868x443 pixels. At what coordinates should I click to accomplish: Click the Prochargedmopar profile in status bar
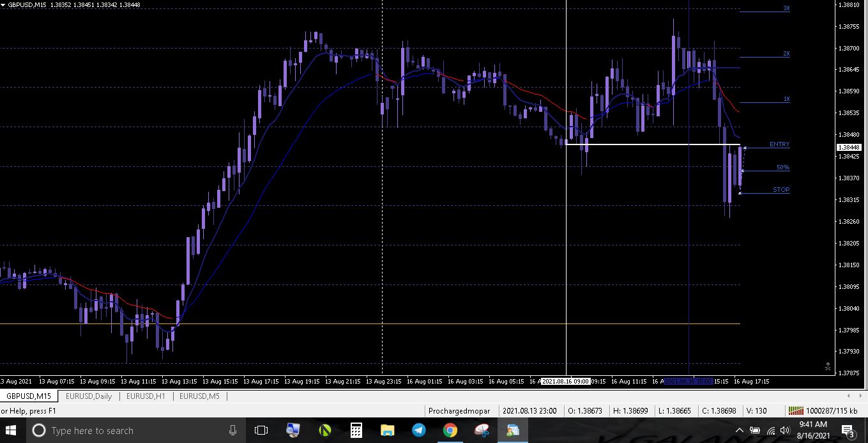pyautogui.click(x=459, y=411)
